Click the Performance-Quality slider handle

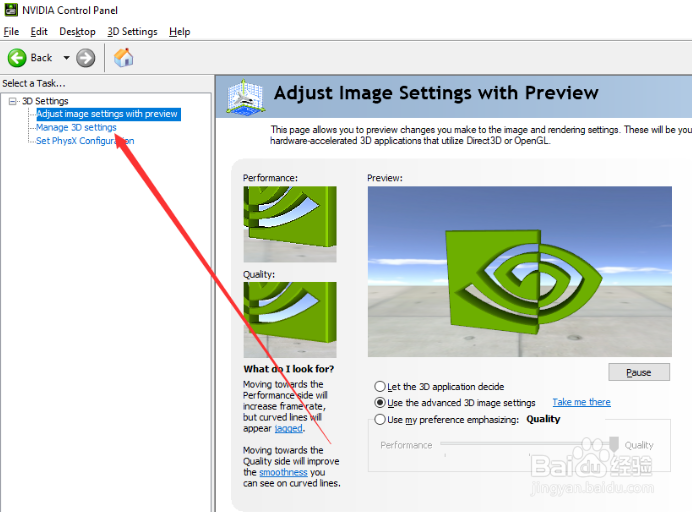click(613, 444)
